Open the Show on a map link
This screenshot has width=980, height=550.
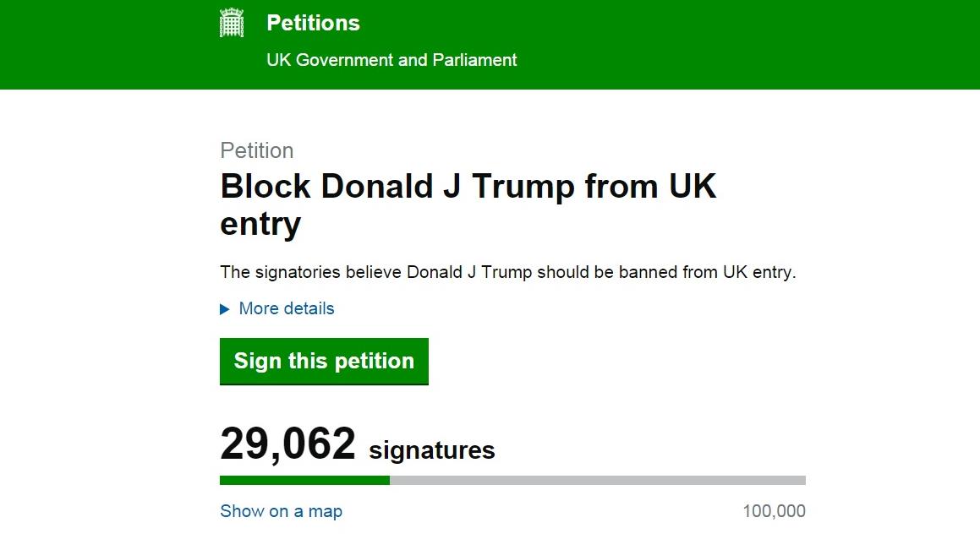[x=281, y=511]
